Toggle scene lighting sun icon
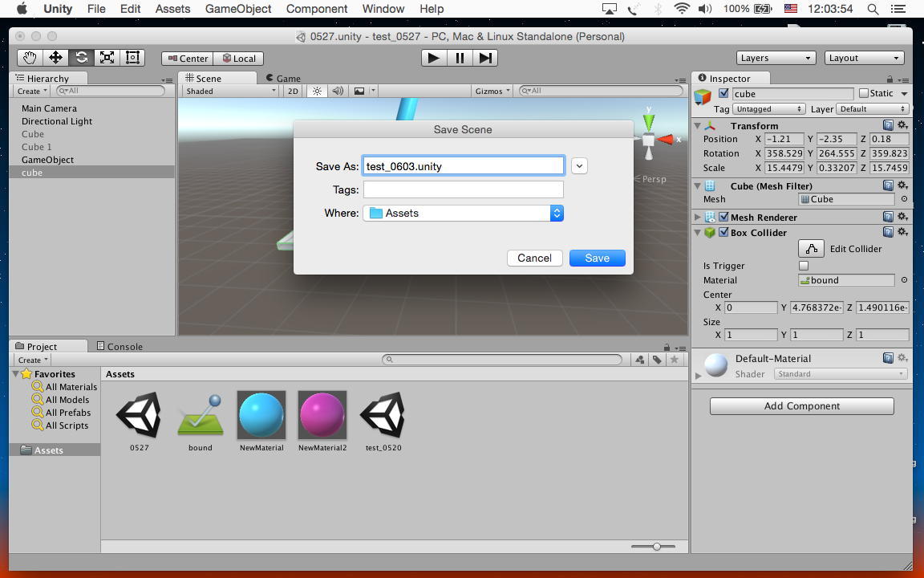 click(318, 91)
